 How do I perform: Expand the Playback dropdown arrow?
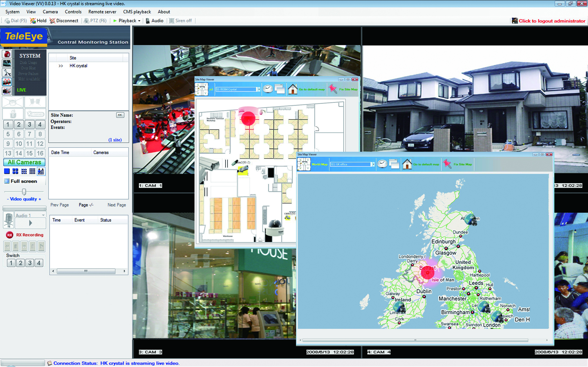pos(139,21)
